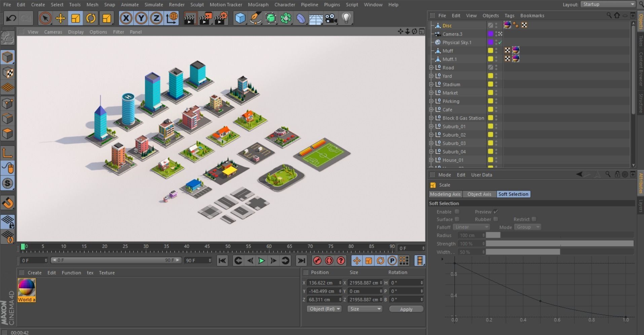This screenshot has height=335, width=644.
Task: Enable Points mode in left palette
Action: coord(7,103)
